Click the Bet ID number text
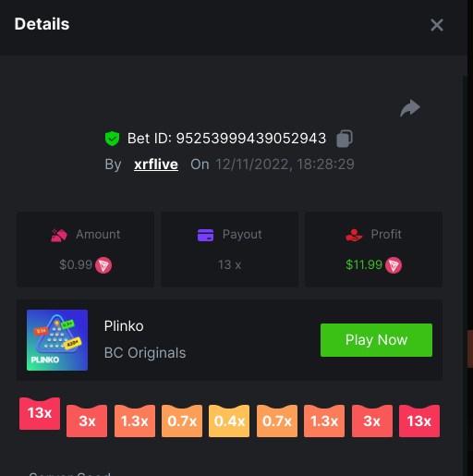The image size is (473, 476). click(251, 139)
